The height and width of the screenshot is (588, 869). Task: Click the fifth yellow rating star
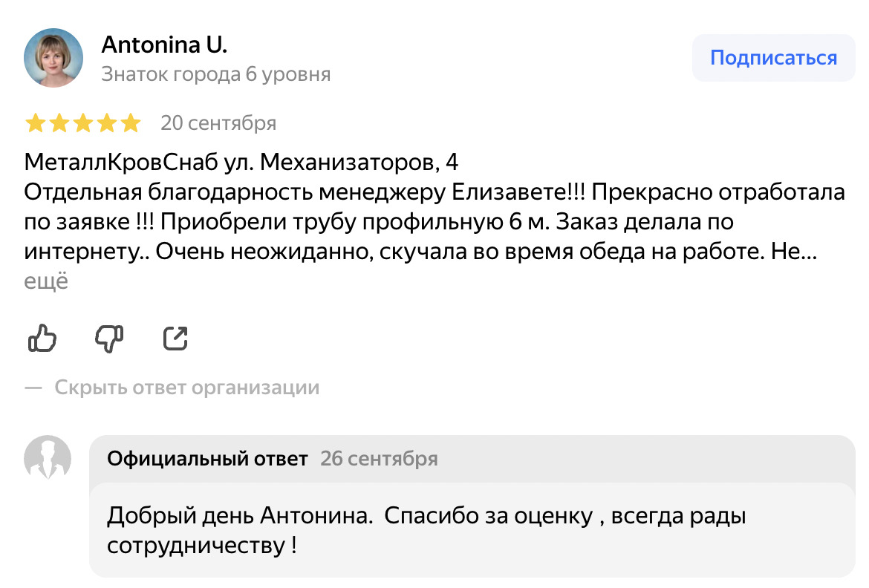point(131,123)
